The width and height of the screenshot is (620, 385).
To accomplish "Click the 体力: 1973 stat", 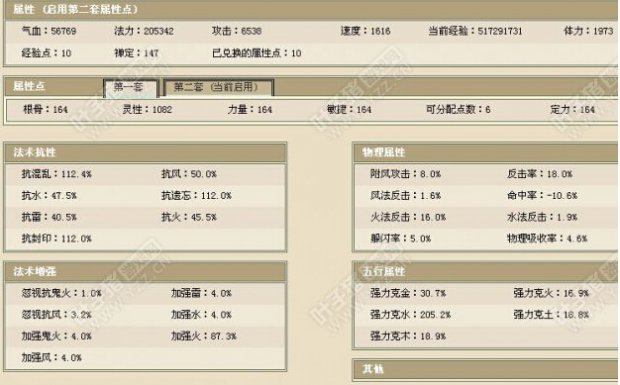I will click(x=588, y=31).
